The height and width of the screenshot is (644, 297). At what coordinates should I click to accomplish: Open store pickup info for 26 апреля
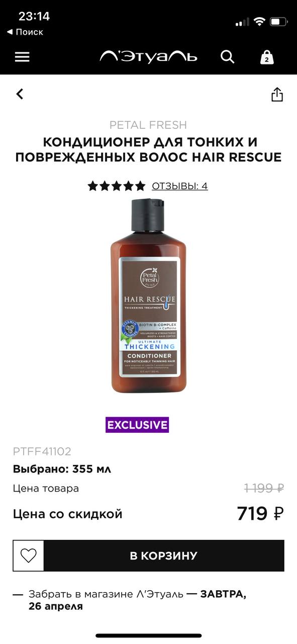[x=137, y=600]
